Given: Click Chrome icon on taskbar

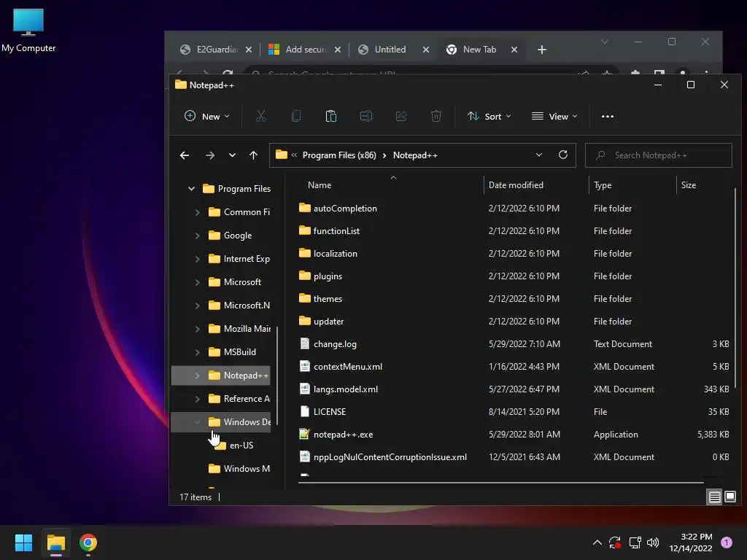Looking at the screenshot, I should click(x=88, y=542).
